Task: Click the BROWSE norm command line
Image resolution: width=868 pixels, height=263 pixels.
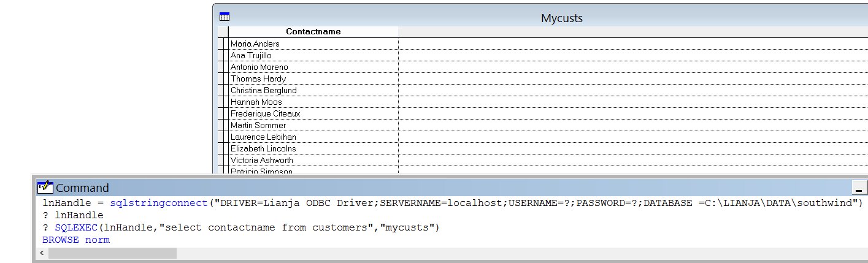Action: coord(76,240)
